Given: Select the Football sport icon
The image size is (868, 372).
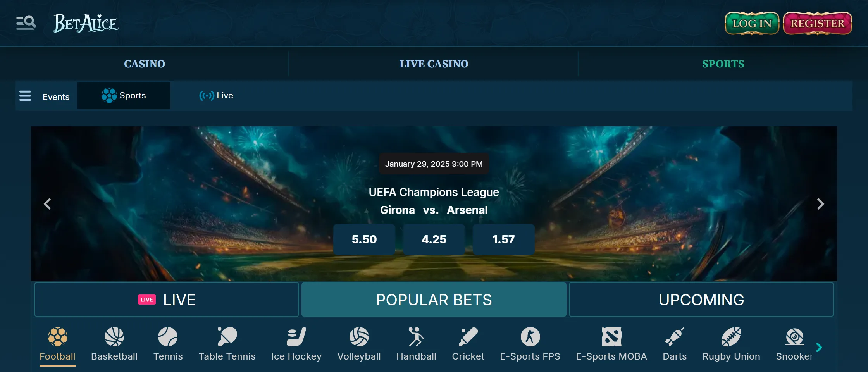Looking at the screenshot, I should 58,337.
